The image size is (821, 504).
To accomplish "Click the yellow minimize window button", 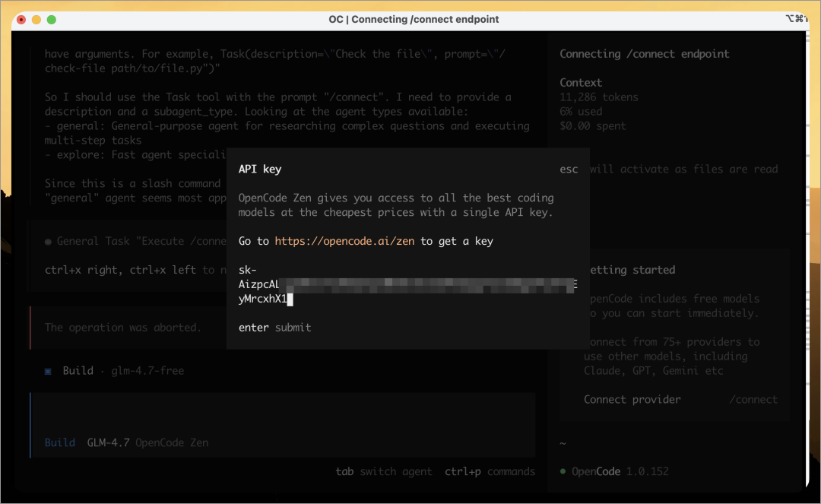I will tap(36, 19).
